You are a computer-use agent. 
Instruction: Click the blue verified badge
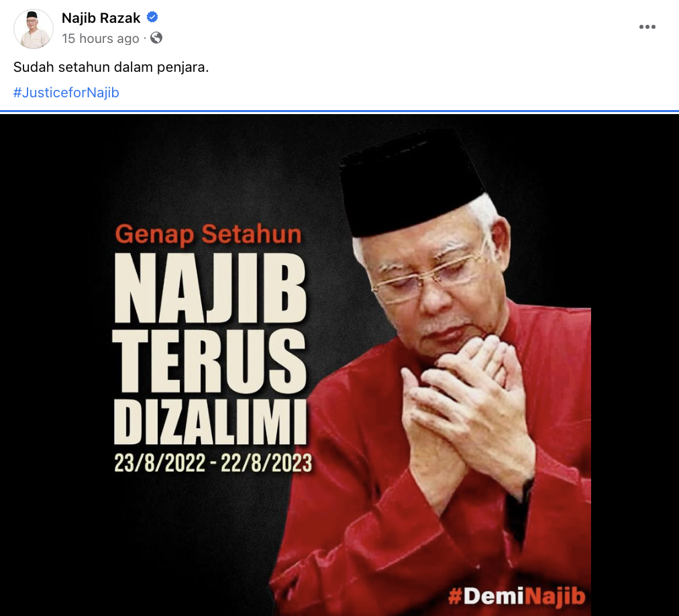pyautogui.click(x=152, y=17)
